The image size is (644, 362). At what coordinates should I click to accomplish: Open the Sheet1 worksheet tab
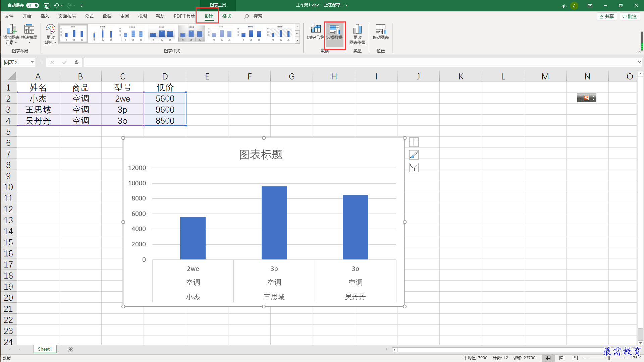[45, 349]
